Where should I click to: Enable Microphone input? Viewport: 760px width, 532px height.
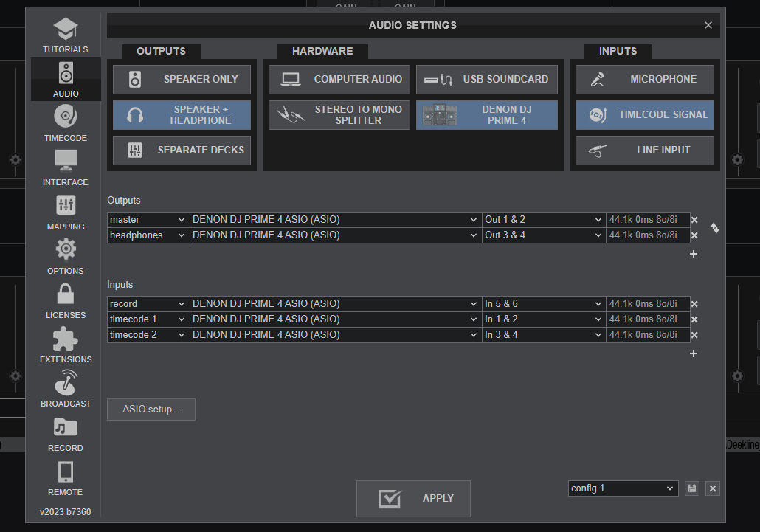(x=645, y=80)
